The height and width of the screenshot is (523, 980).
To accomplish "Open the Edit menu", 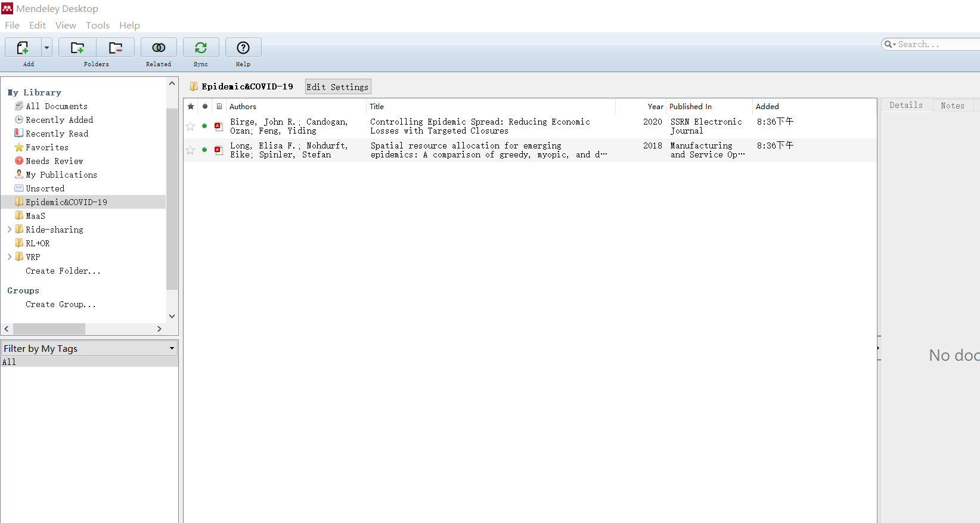I will coord(38,25).
